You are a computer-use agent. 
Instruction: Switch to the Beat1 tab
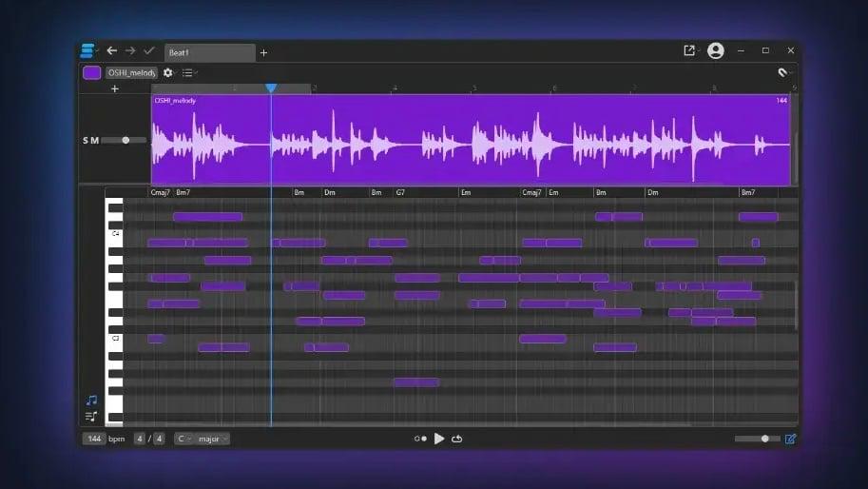coord(210,52)
